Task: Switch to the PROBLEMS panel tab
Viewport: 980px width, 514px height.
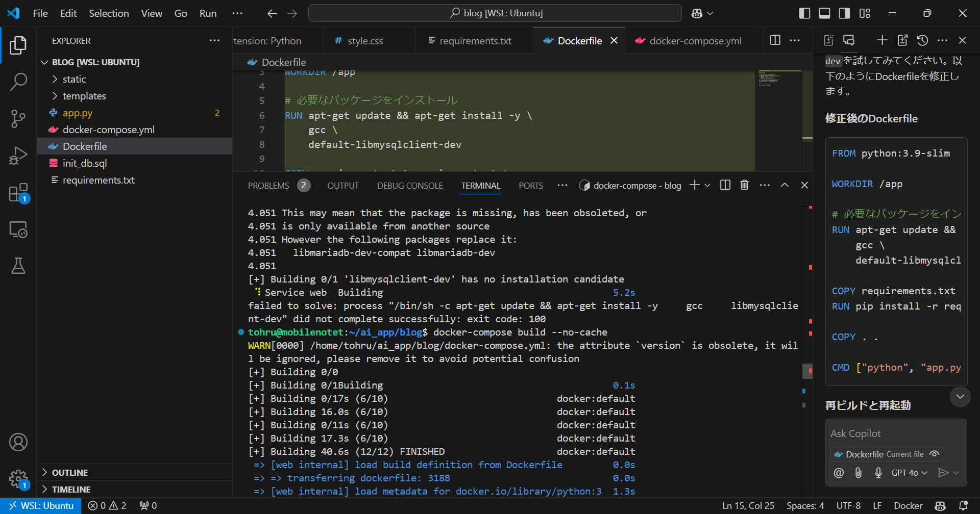Action: coord(268,186)
